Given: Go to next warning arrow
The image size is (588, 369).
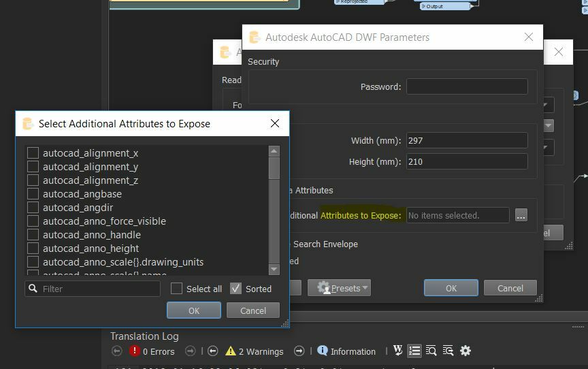Looking at the screenshot, I should pos(299,351).
